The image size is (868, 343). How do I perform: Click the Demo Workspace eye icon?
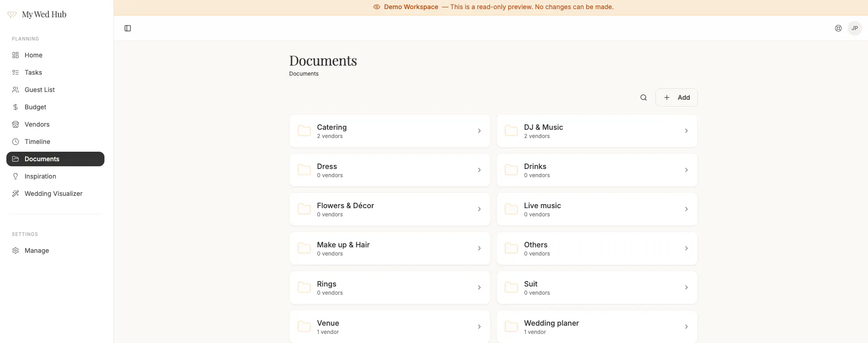[377, 7]
